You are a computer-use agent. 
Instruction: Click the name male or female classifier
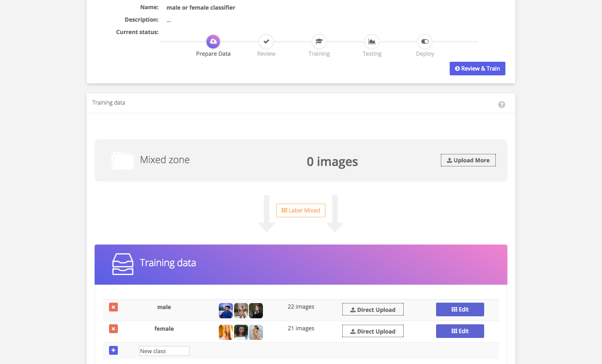[x=201, y=8]
